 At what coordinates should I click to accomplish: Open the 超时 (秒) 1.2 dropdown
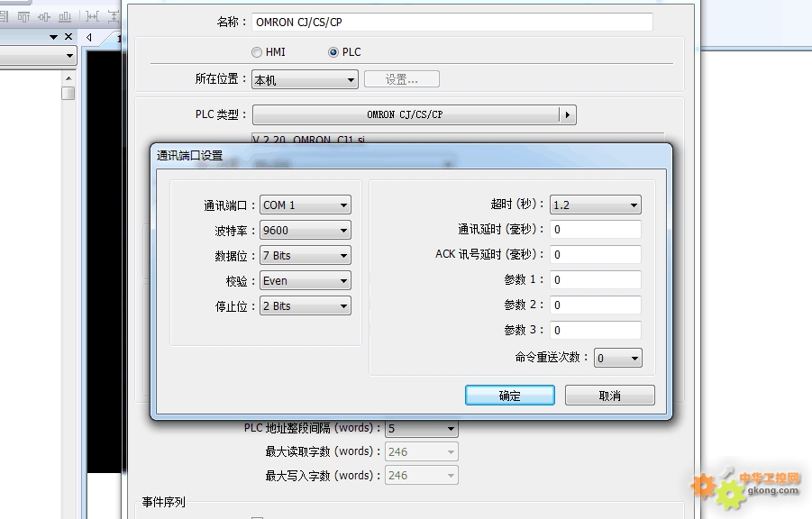coord(595,205)
